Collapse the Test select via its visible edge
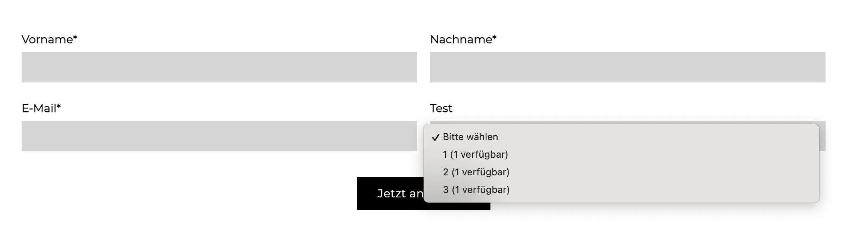This screenshot has width=868, height=241. 822,136
